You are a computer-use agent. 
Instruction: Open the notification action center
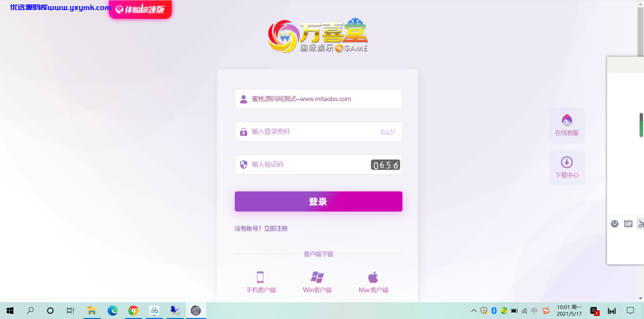click(630, 311)
